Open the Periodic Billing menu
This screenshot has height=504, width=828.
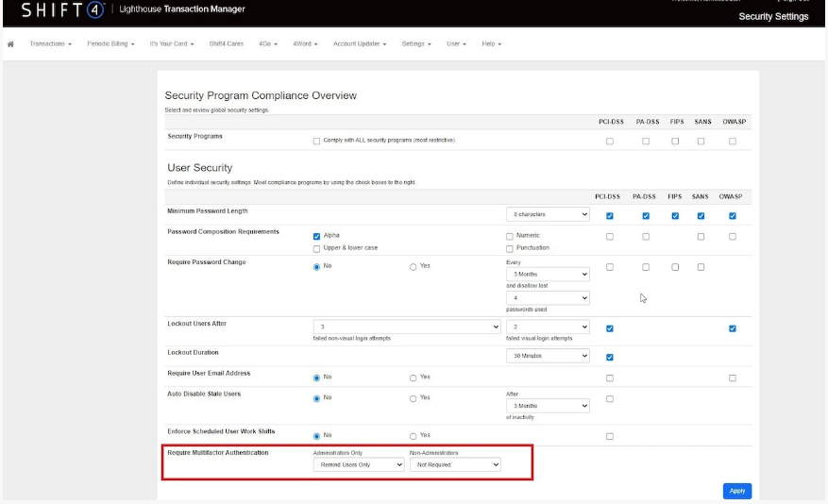(110, 44)
